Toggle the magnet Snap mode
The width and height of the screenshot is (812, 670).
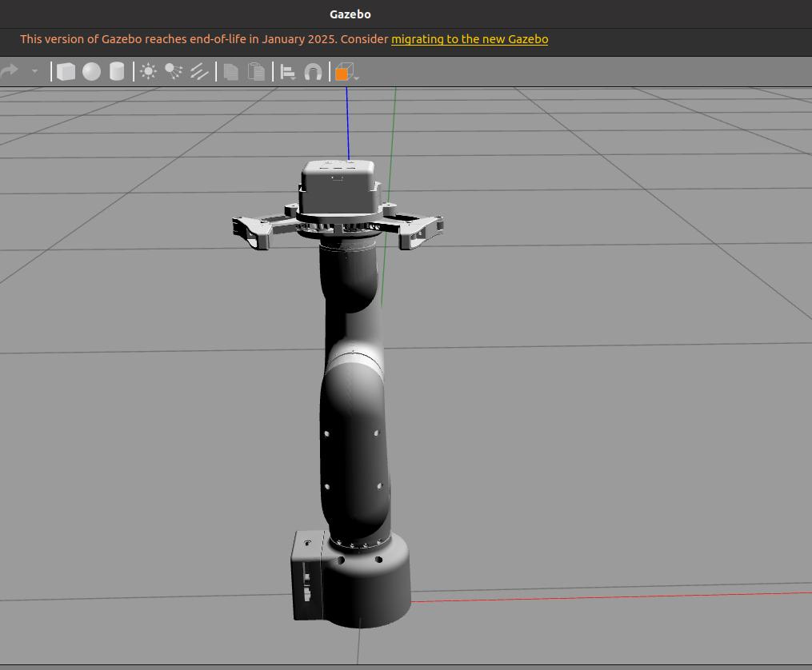coord(313,72)
